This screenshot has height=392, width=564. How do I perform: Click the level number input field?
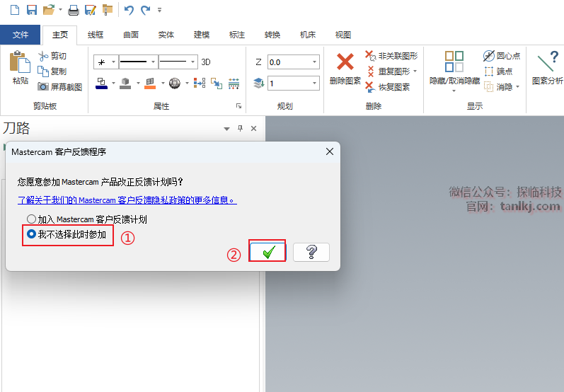coord(289,83)
